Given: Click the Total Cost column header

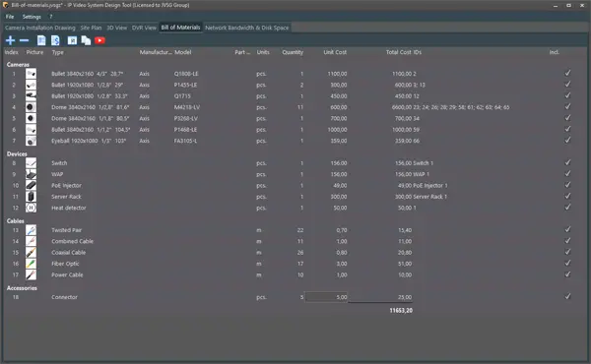Looking at the screenshot, I should pos(398,52).
